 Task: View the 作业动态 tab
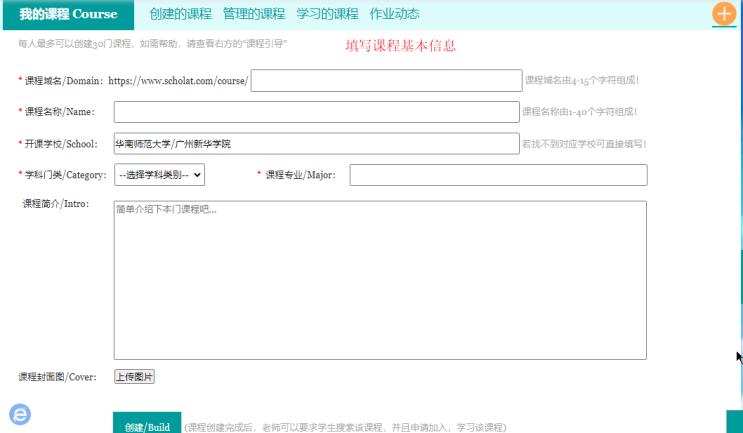[394, 14]
